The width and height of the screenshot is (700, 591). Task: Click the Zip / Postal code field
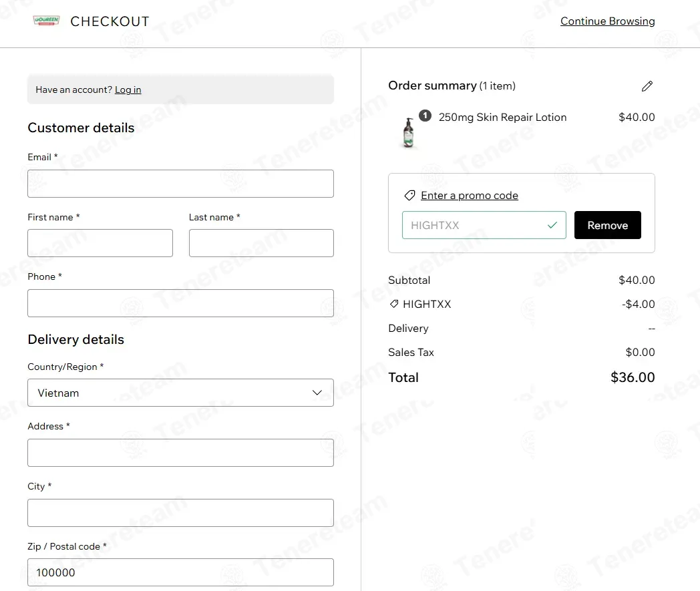(180, 572)
